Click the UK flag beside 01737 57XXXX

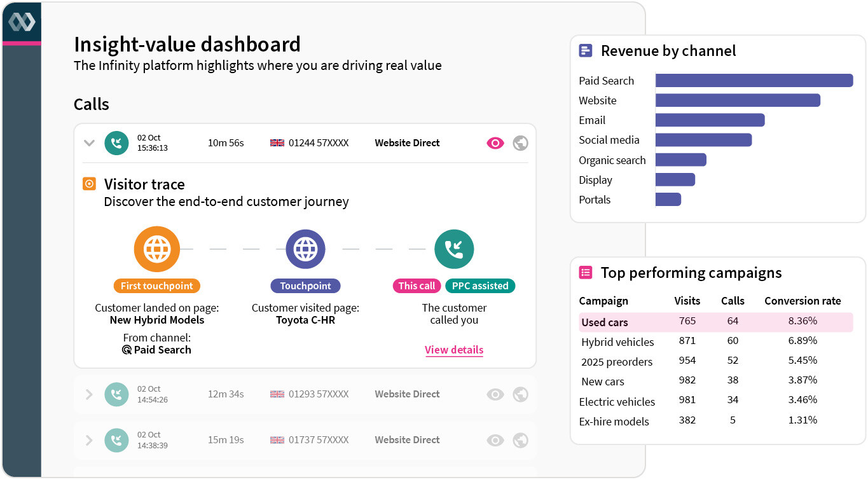pos(277,440)
